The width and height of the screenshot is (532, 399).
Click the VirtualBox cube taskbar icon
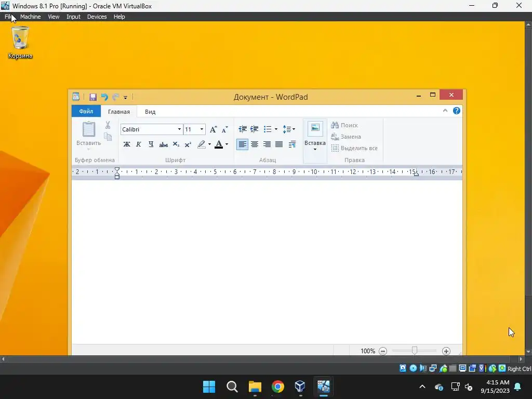pyautogui.click(x=300, y=387)
